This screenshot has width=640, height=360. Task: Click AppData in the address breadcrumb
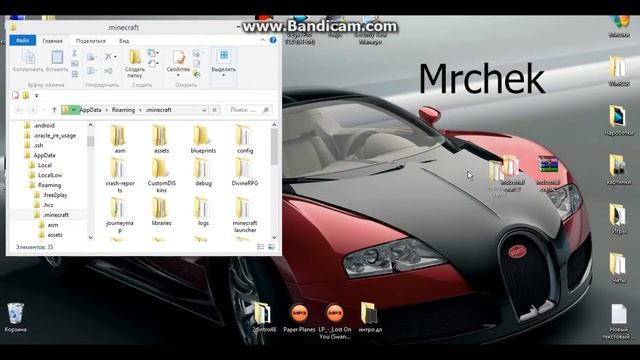[x=90, y=110]
